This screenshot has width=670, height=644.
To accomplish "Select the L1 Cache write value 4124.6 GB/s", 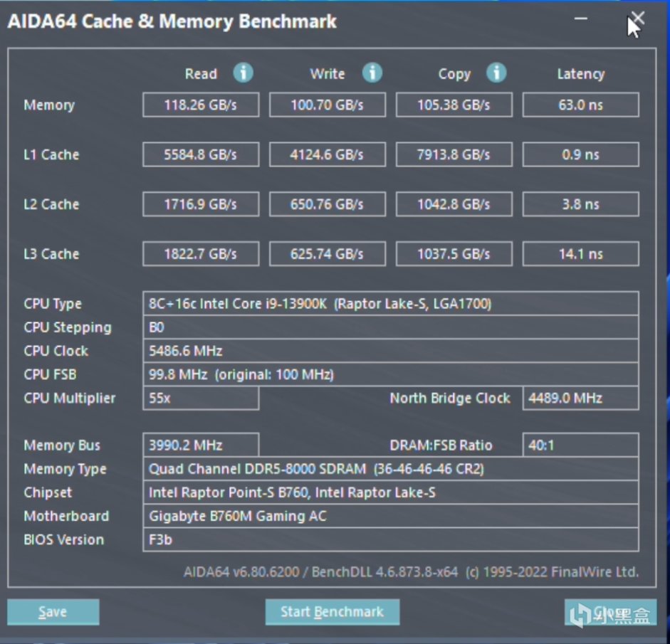I will [x=328, y=154].
